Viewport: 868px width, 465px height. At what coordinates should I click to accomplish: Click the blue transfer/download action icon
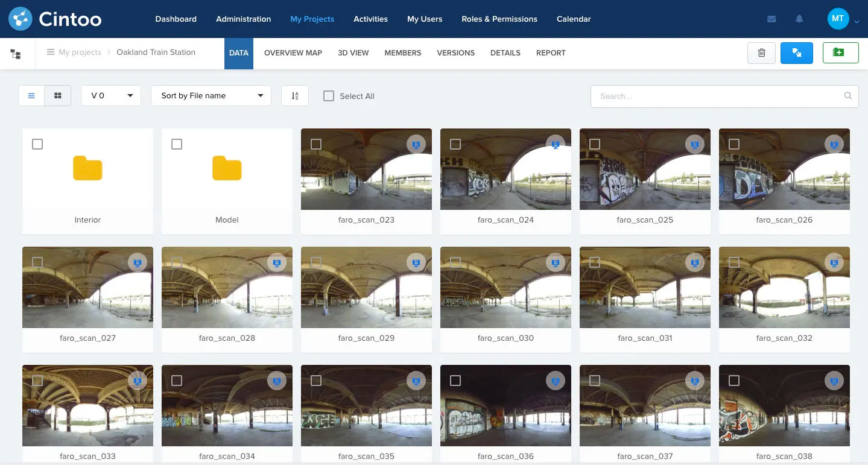coord(796,53)
